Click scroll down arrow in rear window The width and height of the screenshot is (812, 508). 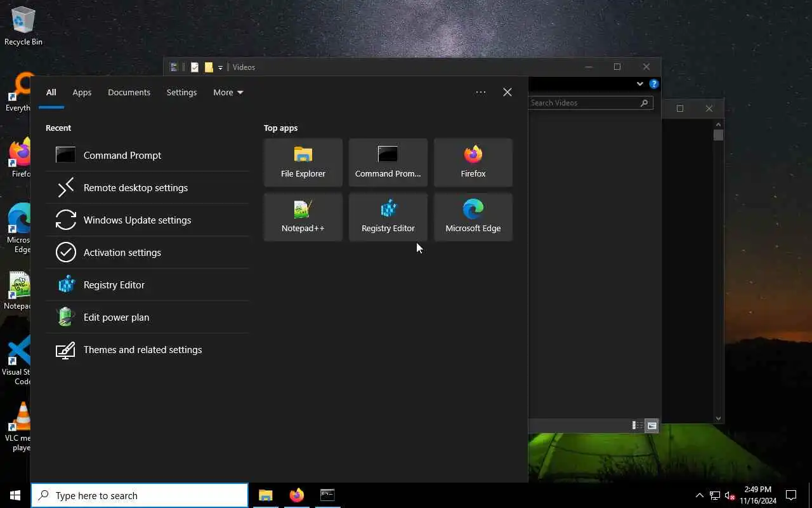pos(718,418)
